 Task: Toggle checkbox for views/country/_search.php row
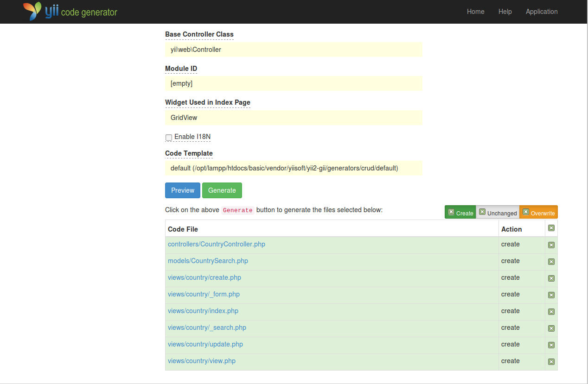(x=551, y=328)
